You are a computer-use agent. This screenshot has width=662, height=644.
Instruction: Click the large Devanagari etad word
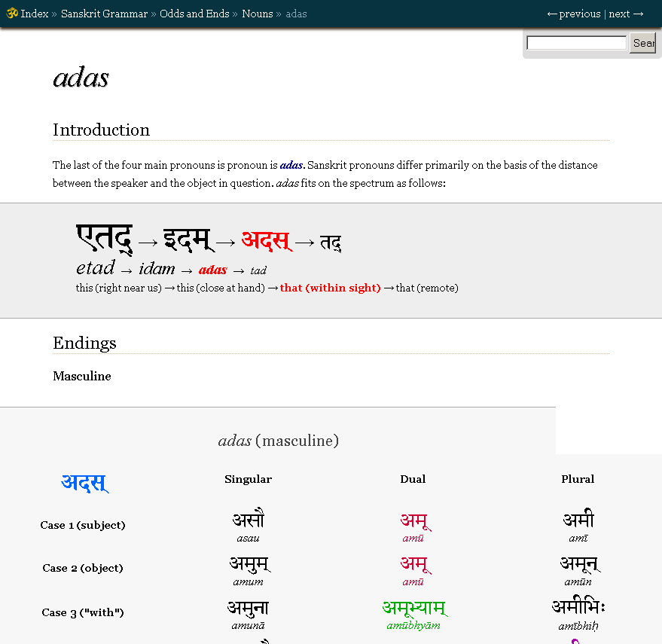[105, 239]
